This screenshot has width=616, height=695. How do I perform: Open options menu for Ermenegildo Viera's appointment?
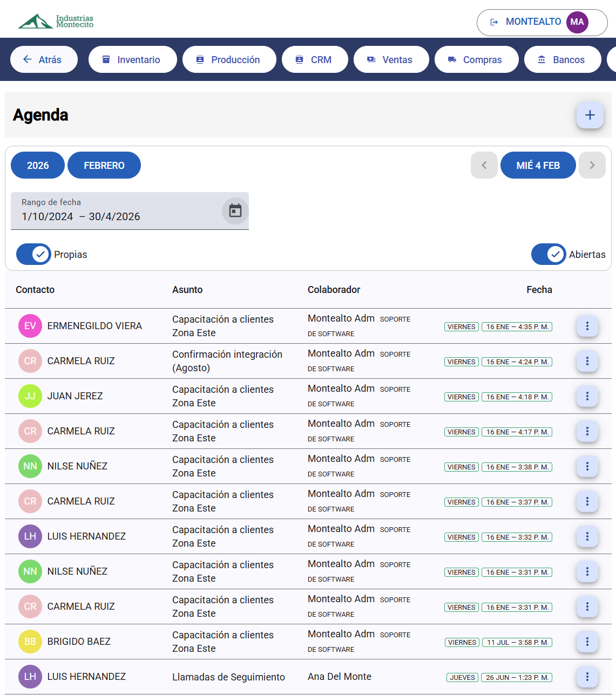pyautogui.click(x=587, y=326)
